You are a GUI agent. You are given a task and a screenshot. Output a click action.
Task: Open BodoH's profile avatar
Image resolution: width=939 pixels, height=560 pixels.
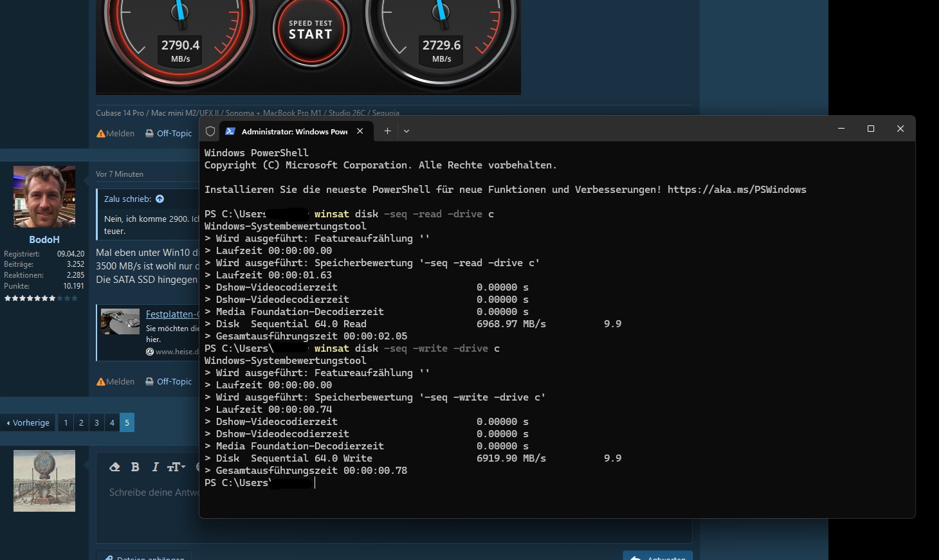coord(44,197)
